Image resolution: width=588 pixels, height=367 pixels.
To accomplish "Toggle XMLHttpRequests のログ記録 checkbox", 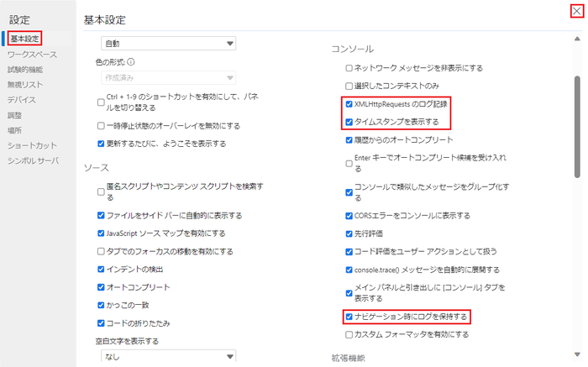I will [x=349, y=104].
